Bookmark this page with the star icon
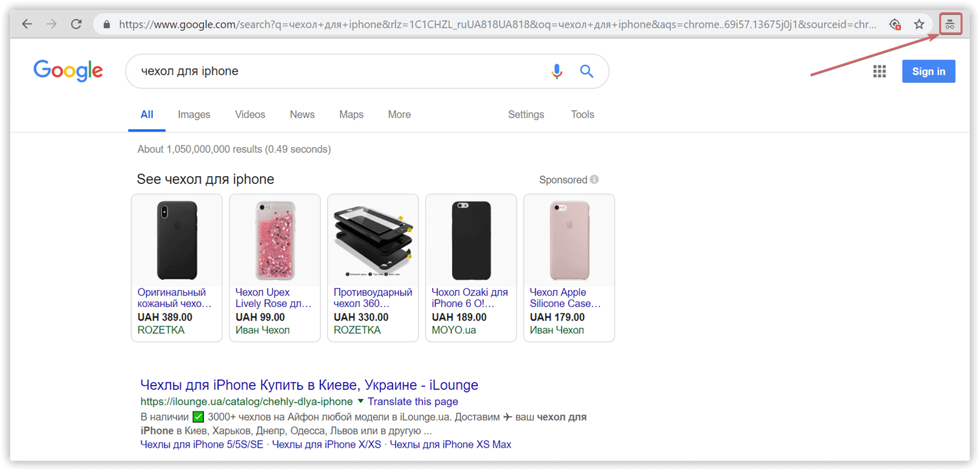The image size is (980, 471). (x=919, y=25)
